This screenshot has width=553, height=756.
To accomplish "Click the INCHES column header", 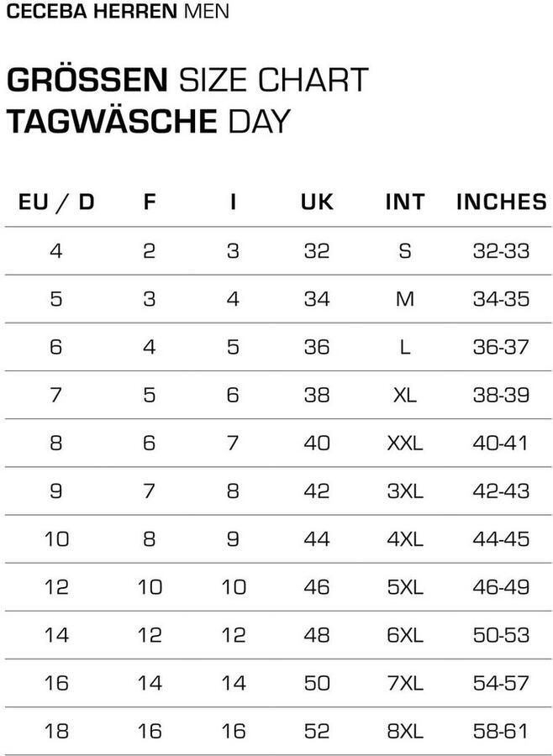I will click(x=502, y=202).
